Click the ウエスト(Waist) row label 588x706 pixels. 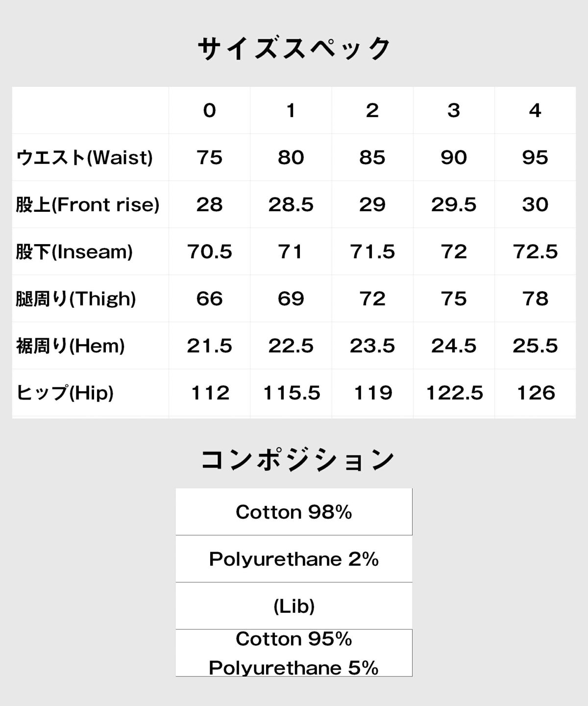click(84, 157)
